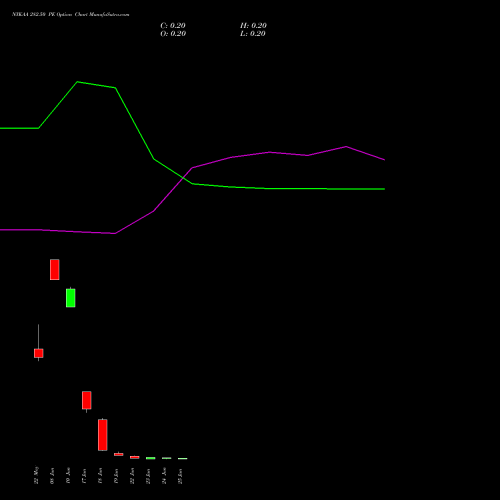Click the '18 Jun' date axis label
The height and width of the screenshot is (500, 500).
(100, 476)
